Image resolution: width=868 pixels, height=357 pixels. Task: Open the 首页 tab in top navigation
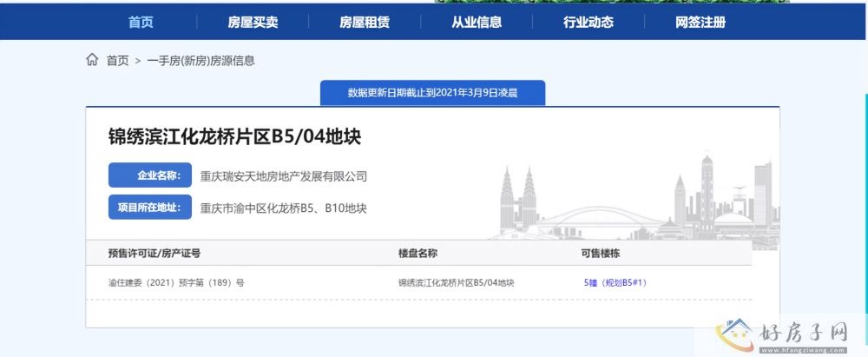141,23
